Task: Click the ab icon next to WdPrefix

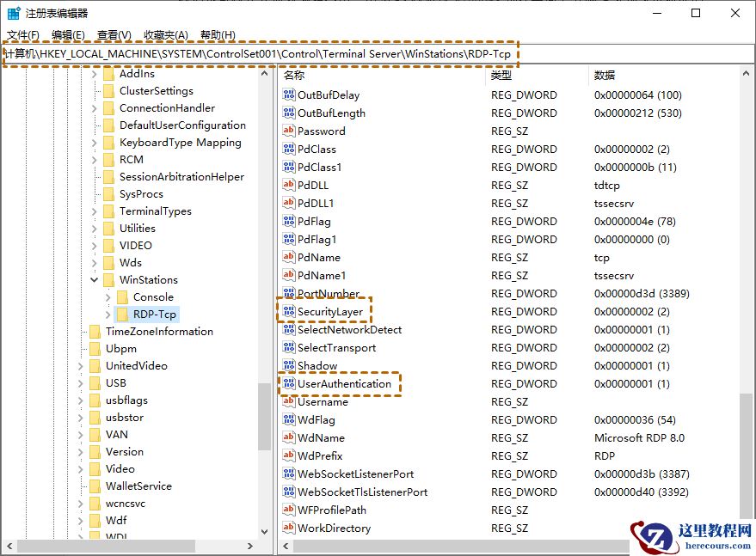Action: (x=291, y=455)
